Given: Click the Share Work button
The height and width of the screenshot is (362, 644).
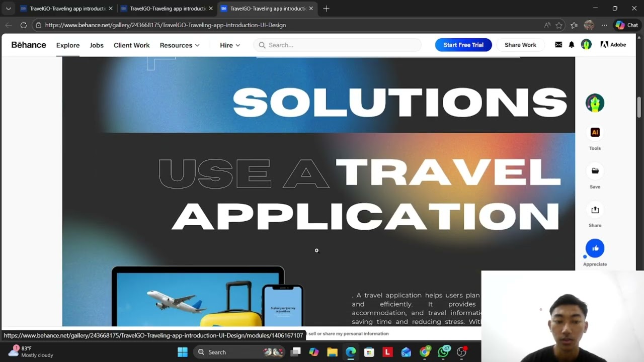Looking at the screenshot, I should tap(520, 45).
